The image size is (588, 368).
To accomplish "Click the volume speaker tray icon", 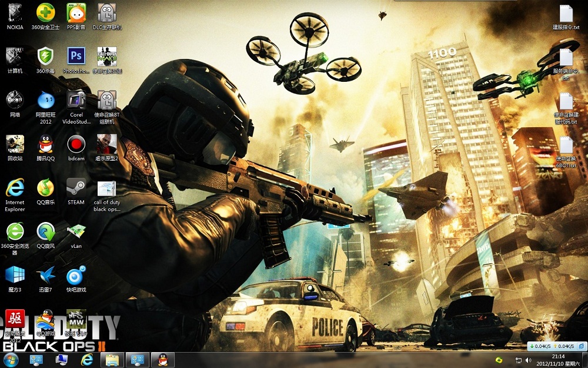I will click(x=527, y=360).
